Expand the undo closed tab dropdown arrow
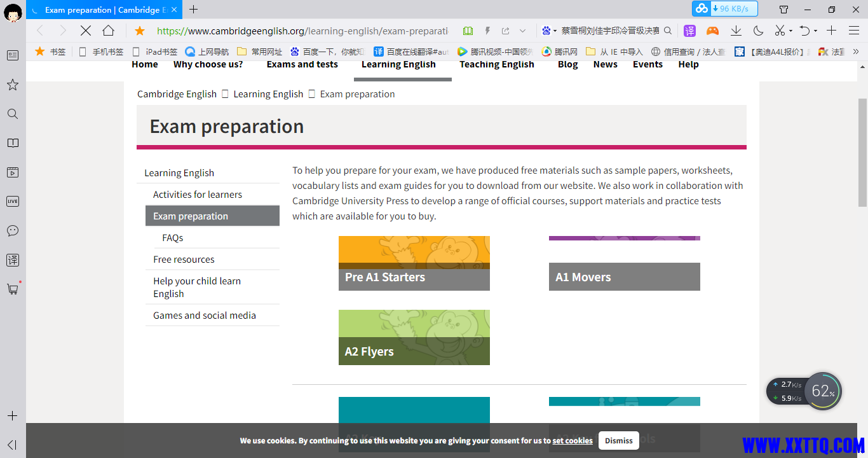This screenshot has height=458, width=868. pyautogui.click(x=815, y=31)
